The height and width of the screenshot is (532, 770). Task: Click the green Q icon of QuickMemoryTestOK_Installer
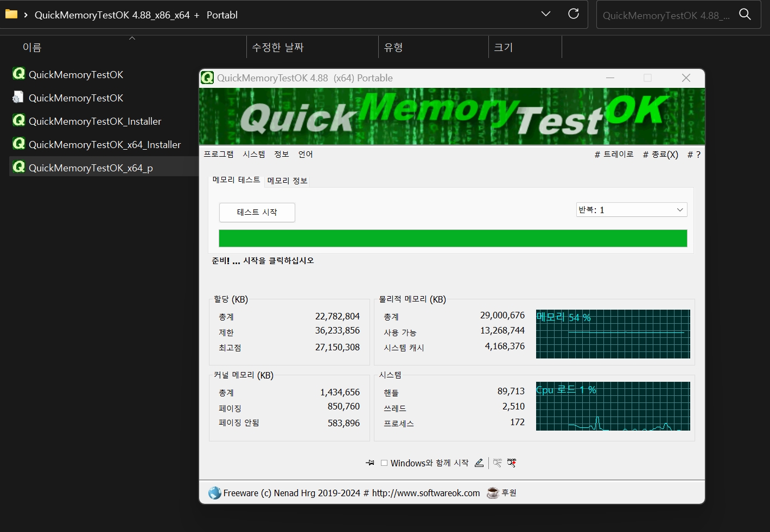click(x=19, y=120)
